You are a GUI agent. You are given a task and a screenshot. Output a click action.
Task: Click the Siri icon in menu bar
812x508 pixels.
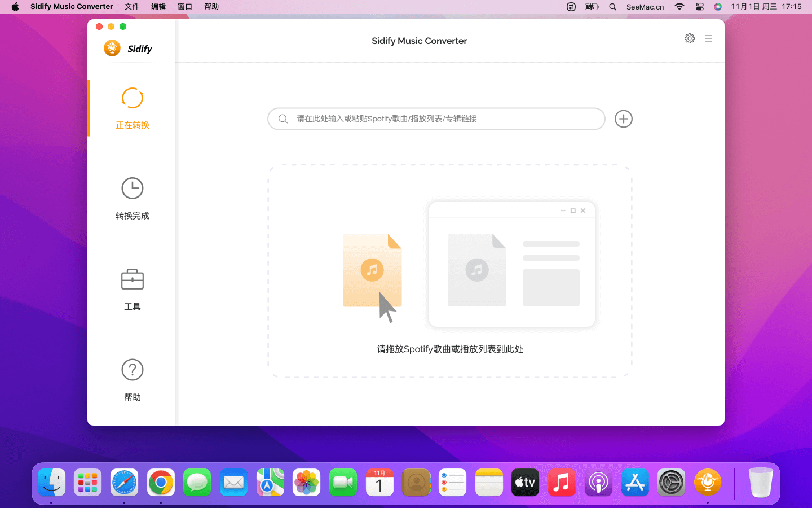[x=718, y=7]
